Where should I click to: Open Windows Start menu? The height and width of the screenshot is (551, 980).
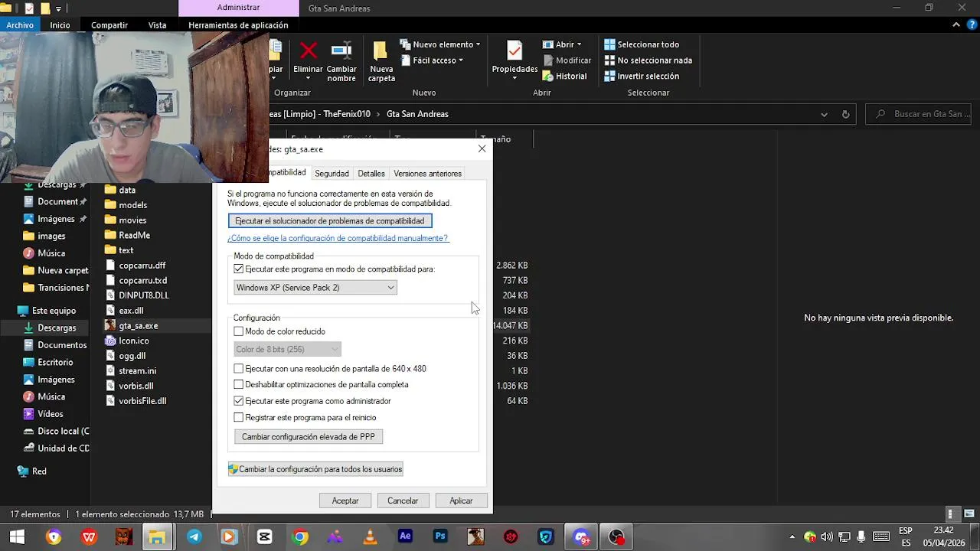tap(17, 536)
